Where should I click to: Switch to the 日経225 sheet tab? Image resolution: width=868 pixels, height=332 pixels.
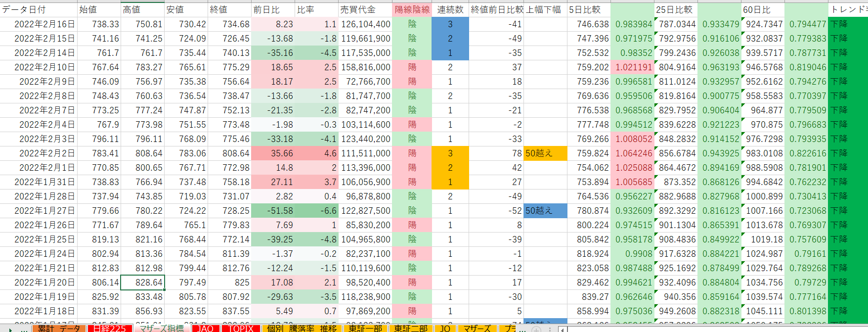click(x=109, y=329)
